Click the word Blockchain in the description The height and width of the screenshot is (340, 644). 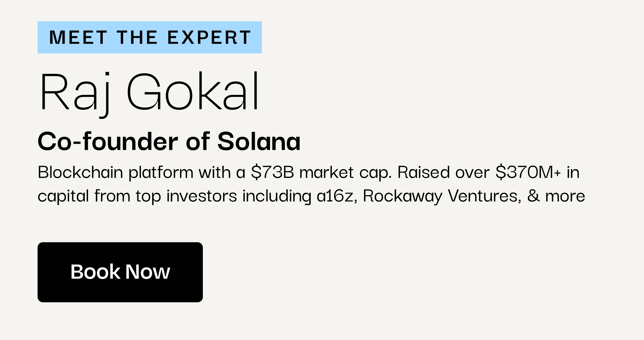[x=80, y=172]
